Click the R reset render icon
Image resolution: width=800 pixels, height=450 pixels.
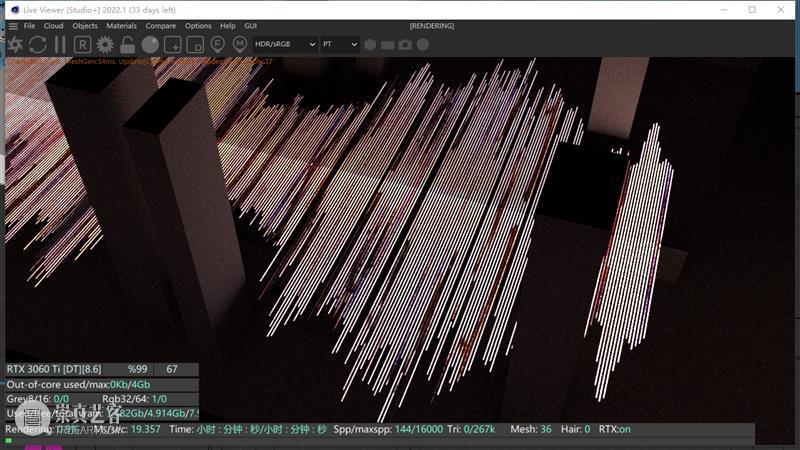82,45
